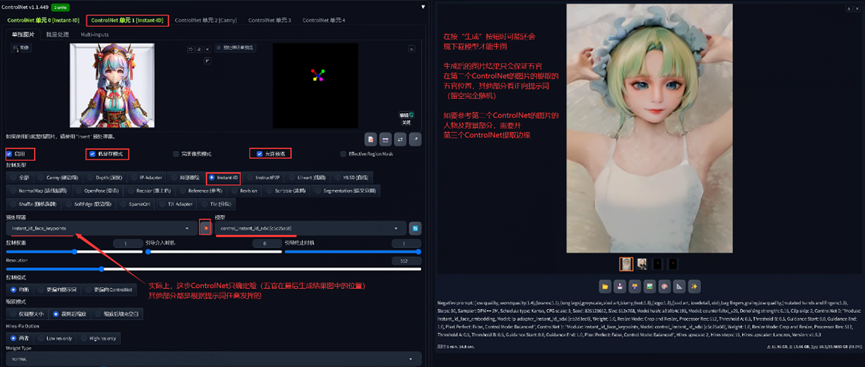865x367 pixels.
Task: Run preprocessor with the explosion icon
Action: (205, 227)
